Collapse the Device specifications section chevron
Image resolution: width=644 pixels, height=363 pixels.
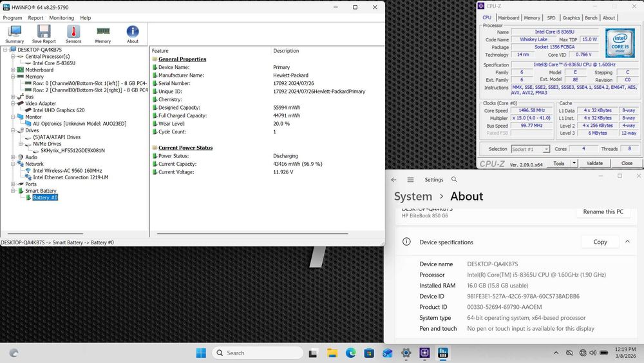click(x=627, y=242)
